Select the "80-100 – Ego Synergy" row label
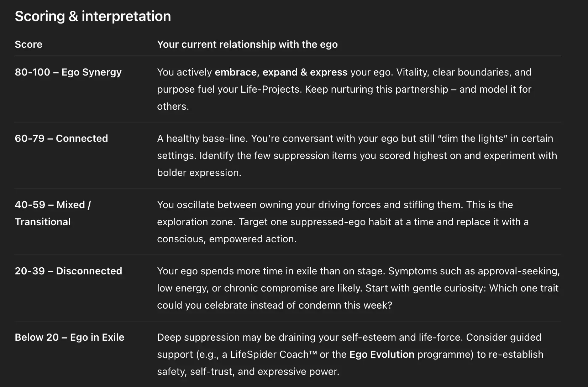The width and height of the screenshot is (588, 387). [68, 72]
